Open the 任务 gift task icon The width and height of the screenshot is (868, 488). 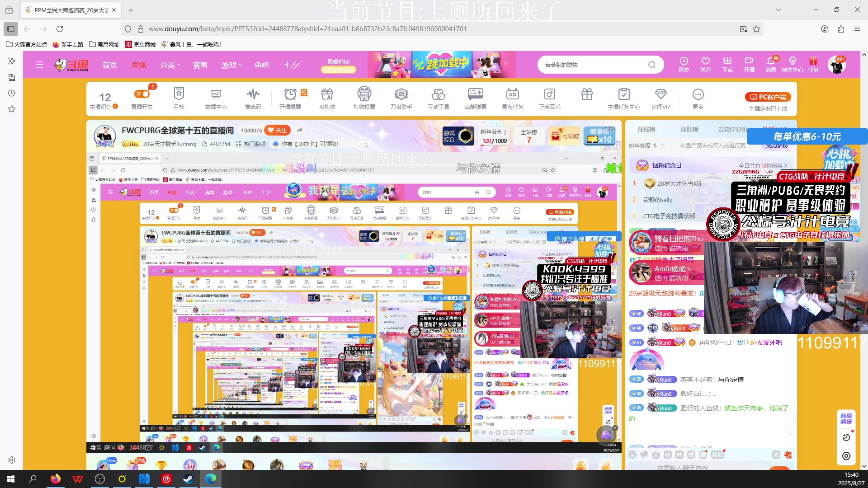(x=813, y=65)
